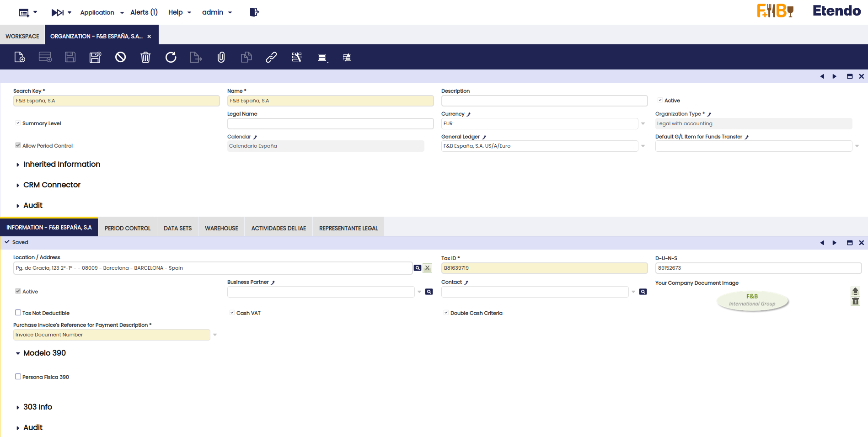Open Application menu
The width and height of the screenshot is (868, 437).
102,12
